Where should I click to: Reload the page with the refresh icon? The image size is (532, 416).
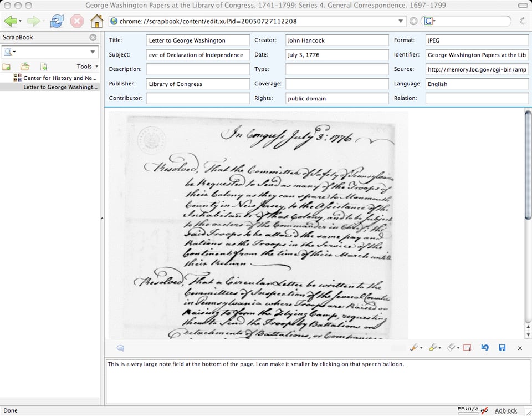(57, 22)
